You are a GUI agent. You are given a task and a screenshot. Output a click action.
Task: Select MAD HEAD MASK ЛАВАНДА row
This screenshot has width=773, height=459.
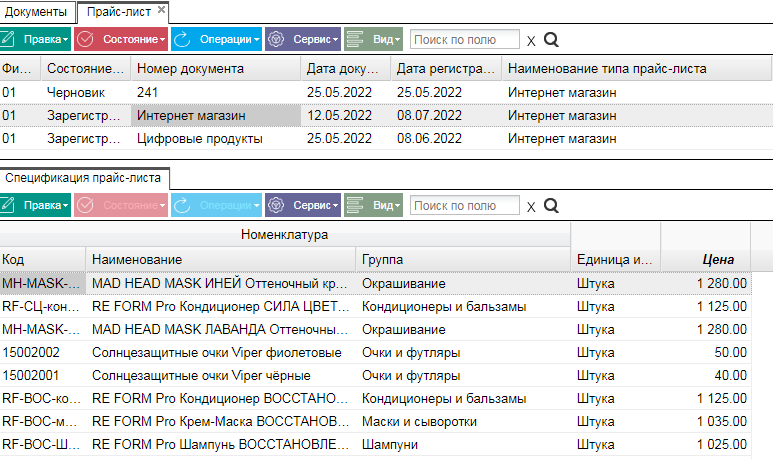point(376,329)
